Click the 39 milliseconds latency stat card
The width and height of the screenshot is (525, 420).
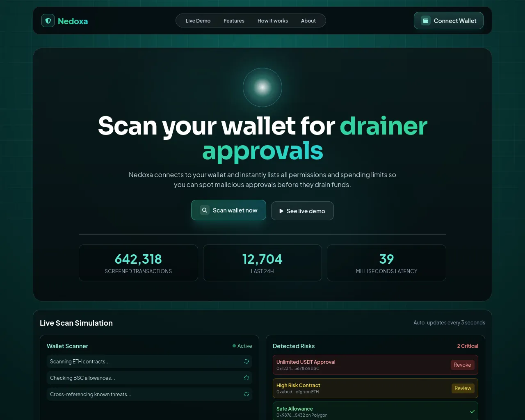click(x=386, y=263)
